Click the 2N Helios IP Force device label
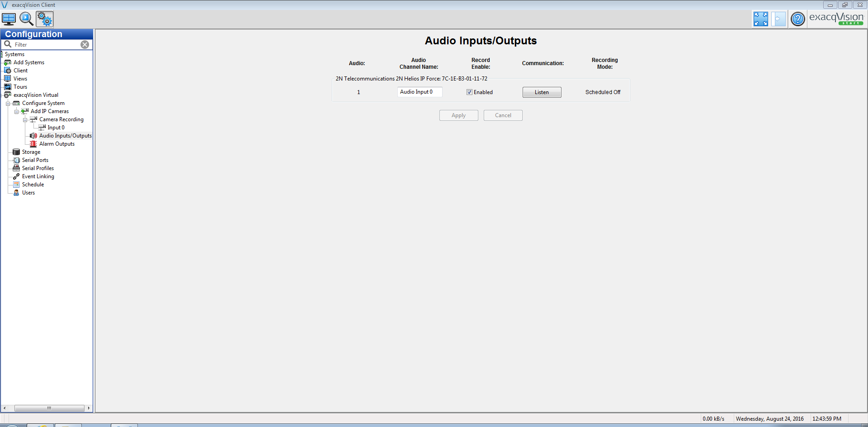The width and height of the screenshot is (868, 427). point(411,79)
